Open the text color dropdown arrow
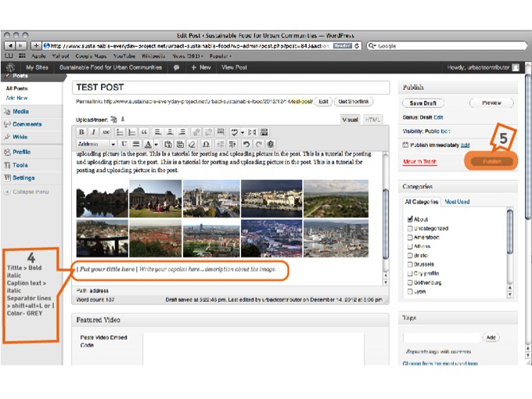The image size is (532, 399). pyautogui.click(x=156, y=145)
